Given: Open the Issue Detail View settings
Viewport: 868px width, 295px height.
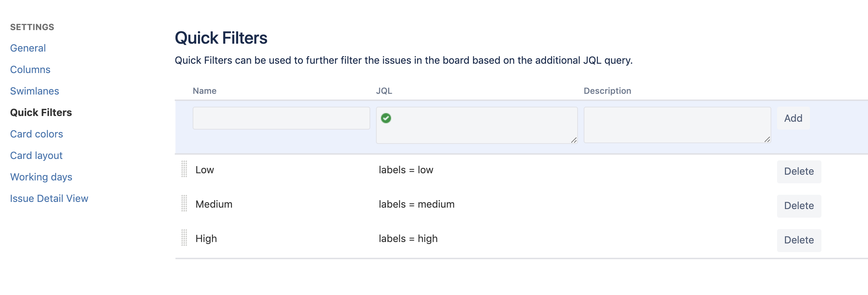Looking at the screenshot, I should tap(49, 198).
